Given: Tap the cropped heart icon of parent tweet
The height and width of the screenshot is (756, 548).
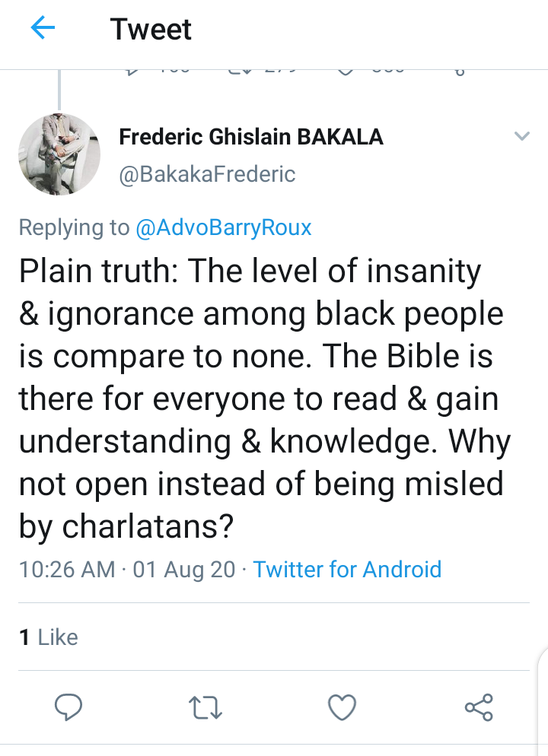Looking at the screenshot, I should point(345,71).
